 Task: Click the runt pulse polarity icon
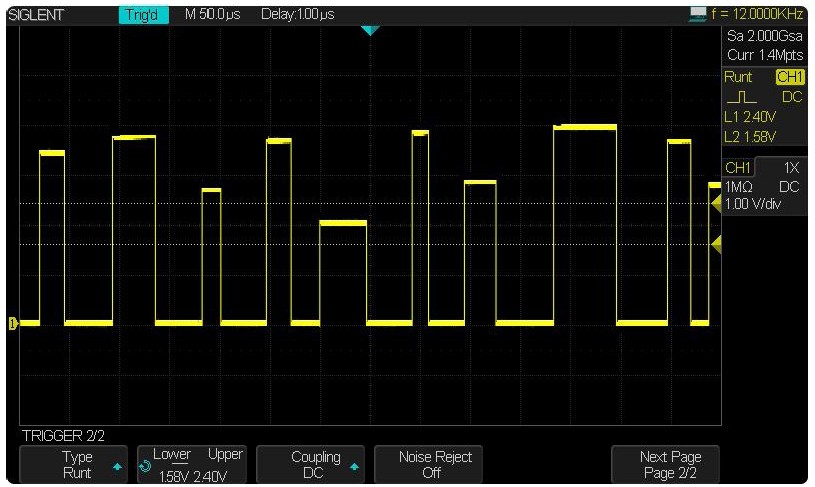[742, 97]
